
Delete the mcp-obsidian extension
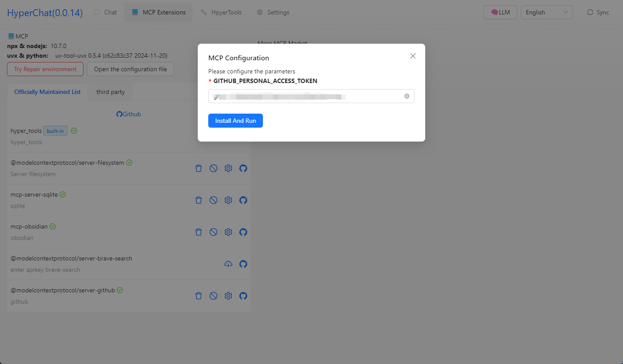coord(199,232)
